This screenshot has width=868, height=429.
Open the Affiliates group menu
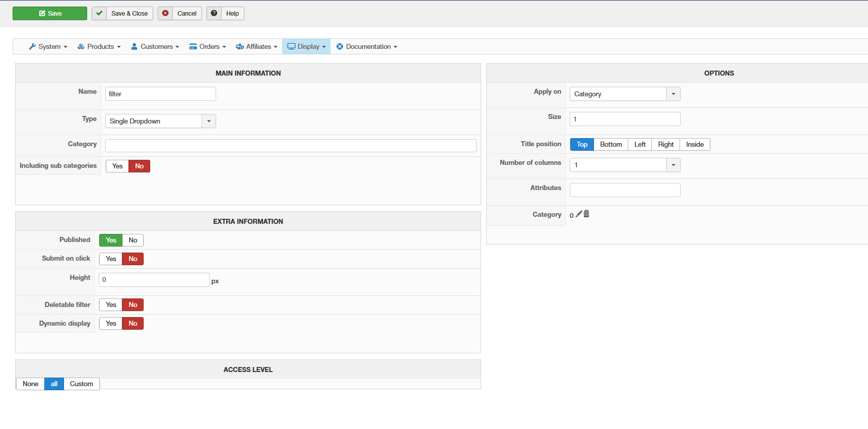click(x=256, y=46)
